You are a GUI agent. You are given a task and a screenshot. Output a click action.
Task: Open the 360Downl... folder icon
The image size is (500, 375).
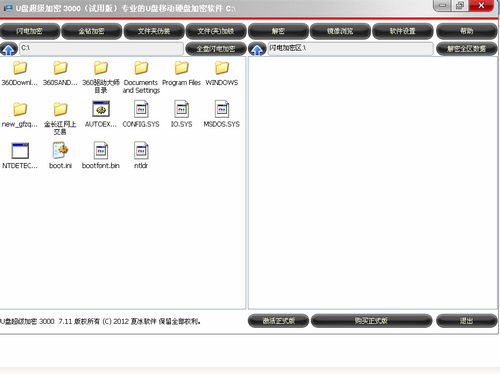tap(20, 68)
